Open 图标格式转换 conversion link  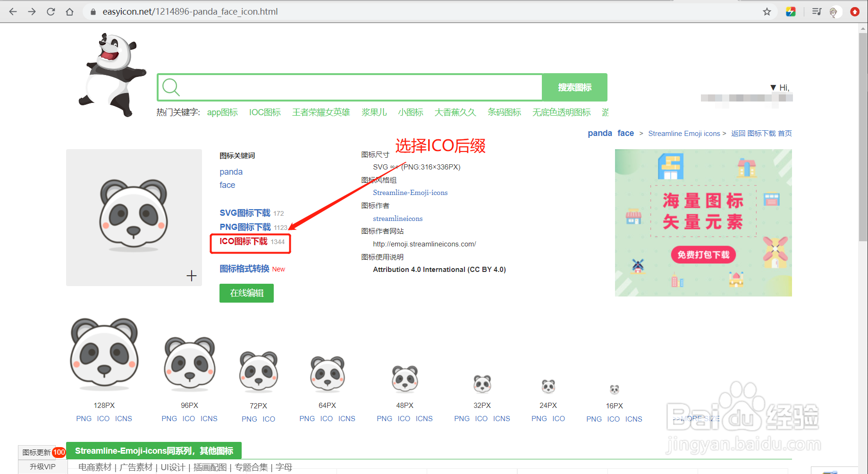click(244, 269)
